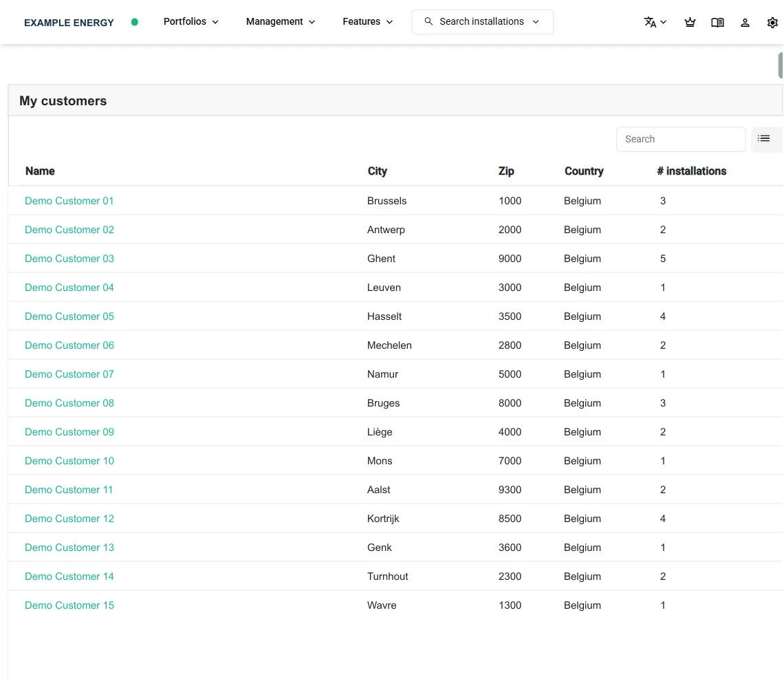Expand the Features menu

click(x=367, y=21)
